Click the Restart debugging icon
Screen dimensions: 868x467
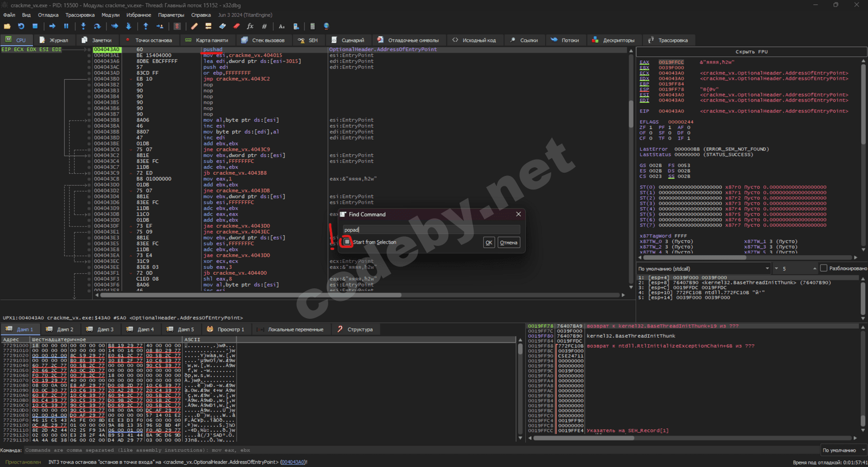point(21,26)
